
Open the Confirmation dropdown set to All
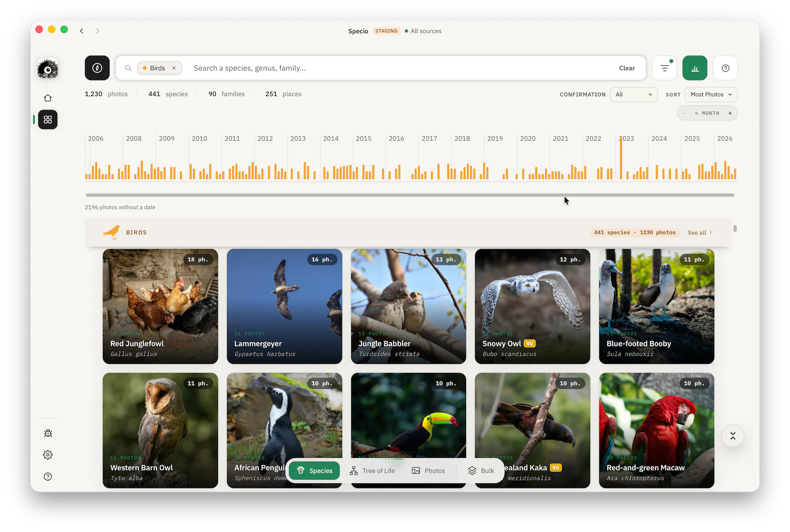[634, 94]
